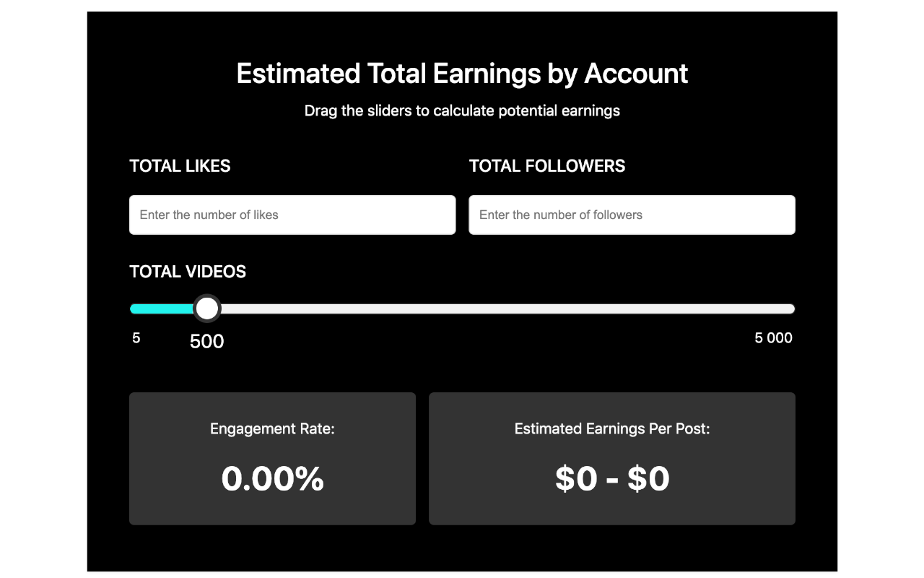Click the subtitle about dragging sliders

(x=462, y=111)
